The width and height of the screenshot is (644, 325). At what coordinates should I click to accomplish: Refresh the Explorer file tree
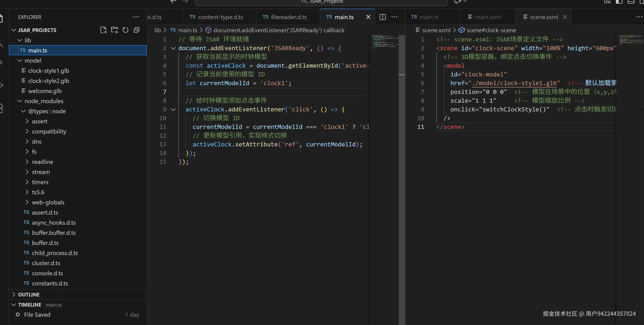coord(125,30)
